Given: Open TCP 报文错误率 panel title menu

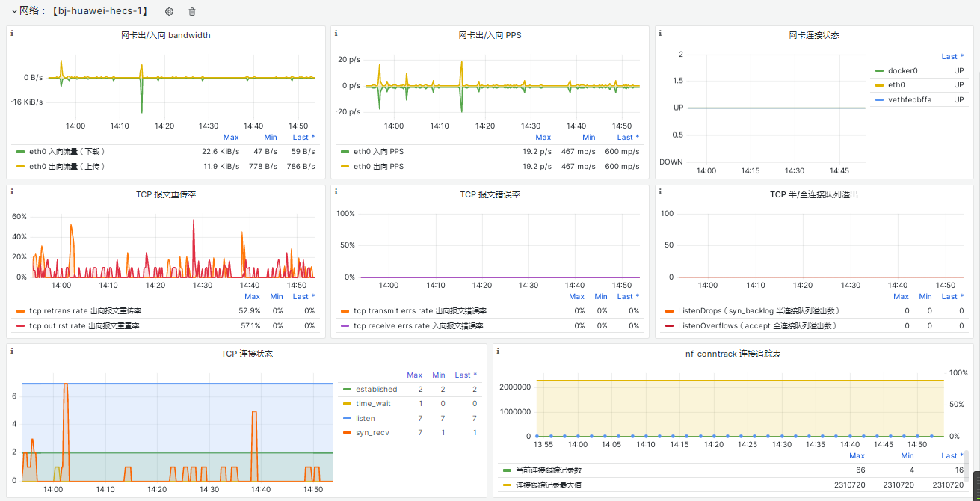Looking at the screenshot, I should 490,194.
